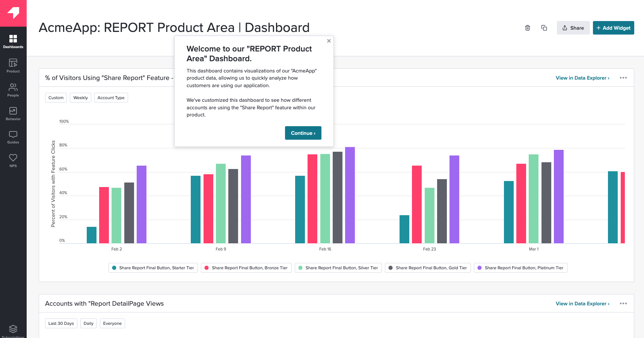Click the Pendo logo at the top left
Screen dimensions: 644x338
click(x=13, y=13)
